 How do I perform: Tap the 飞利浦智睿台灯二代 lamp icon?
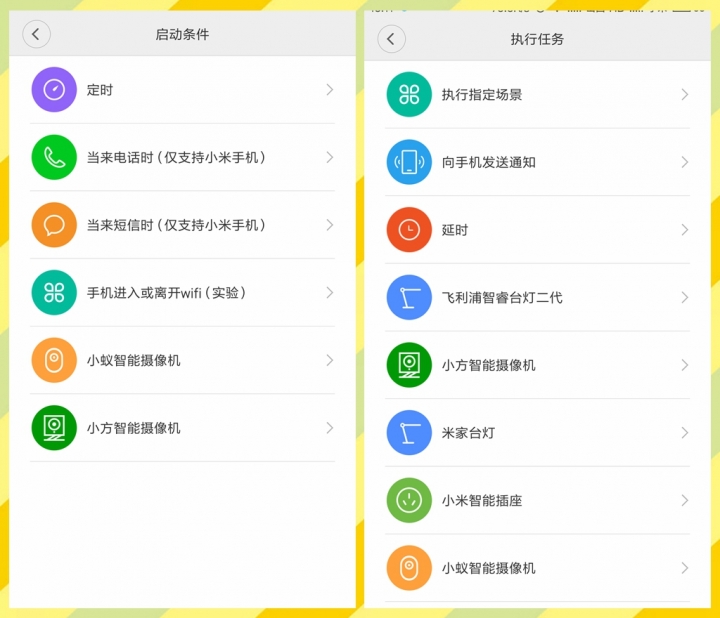[x=409, y=298]
